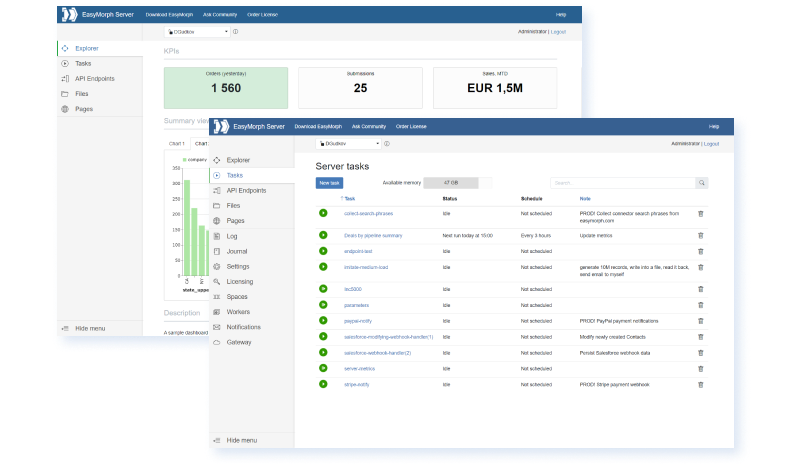Click the Sales MTD EUR 1,5M KPI card
Image resolution: width=792 pixels, height=466 pixels.
pyautogui.click(x=495, y=88)
